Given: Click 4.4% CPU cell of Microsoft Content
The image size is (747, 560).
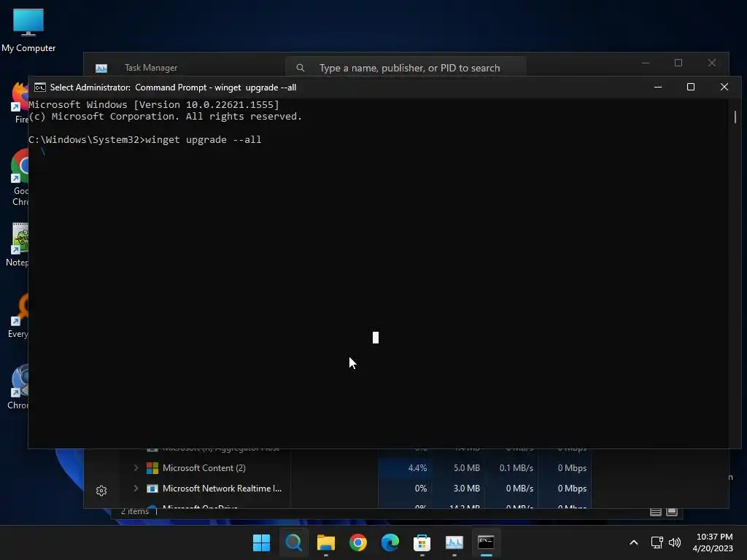Looking at the screenshot, I should coord(406,468).
